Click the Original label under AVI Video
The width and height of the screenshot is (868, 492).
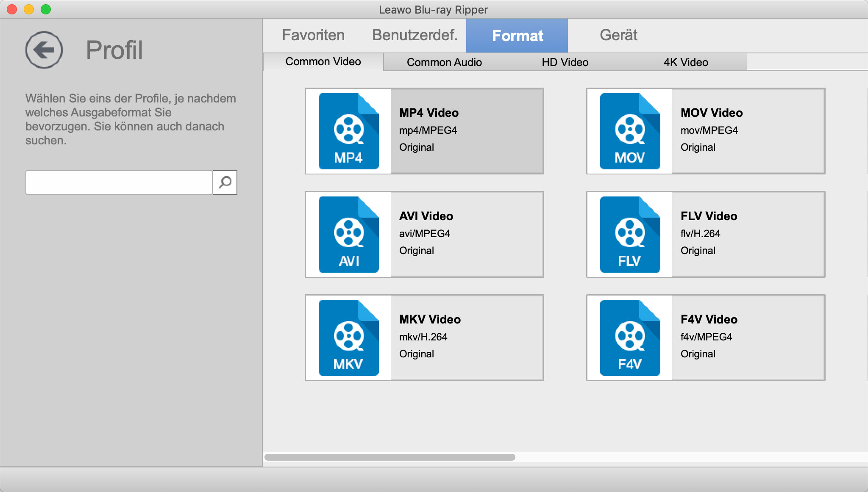pyautogui.click(x=417, y=251)
